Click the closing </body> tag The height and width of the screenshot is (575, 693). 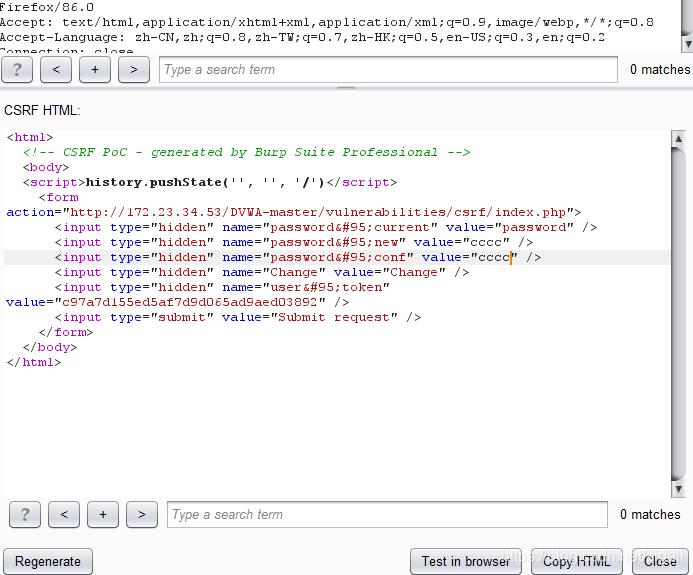(50, 347)
